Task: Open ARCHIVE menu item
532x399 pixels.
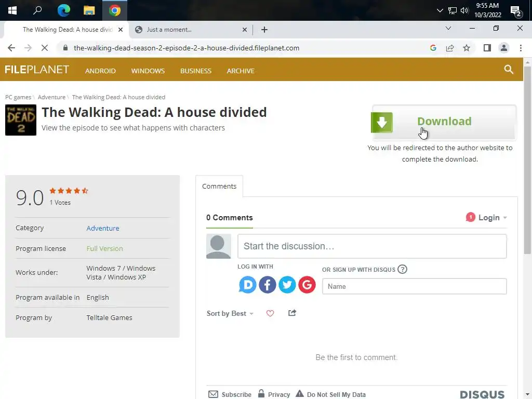Action: 241,71
